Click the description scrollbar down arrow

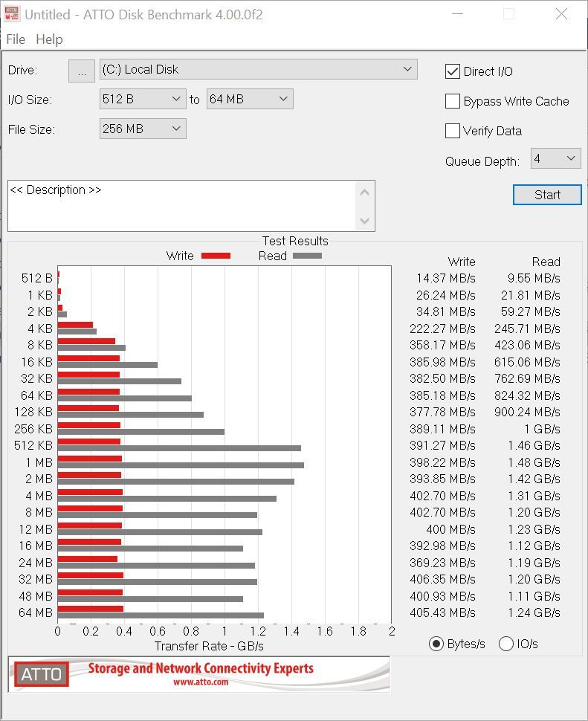[364, 221]
